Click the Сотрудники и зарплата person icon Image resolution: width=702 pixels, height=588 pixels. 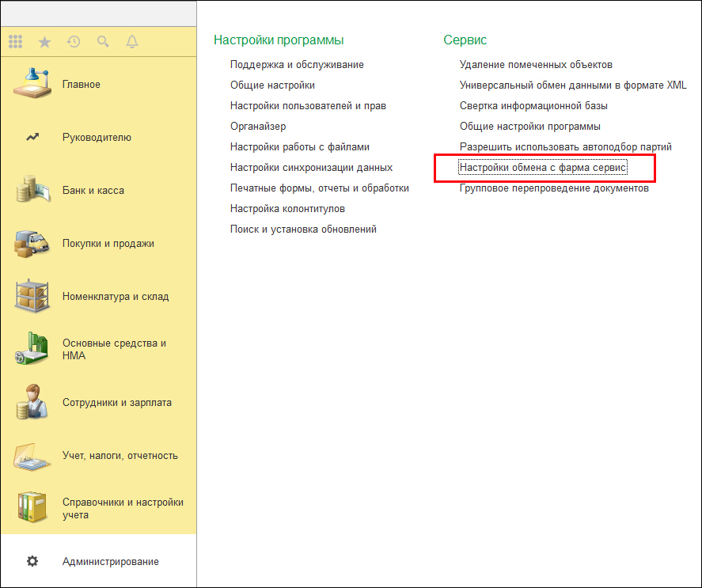(x=32, y=402)
